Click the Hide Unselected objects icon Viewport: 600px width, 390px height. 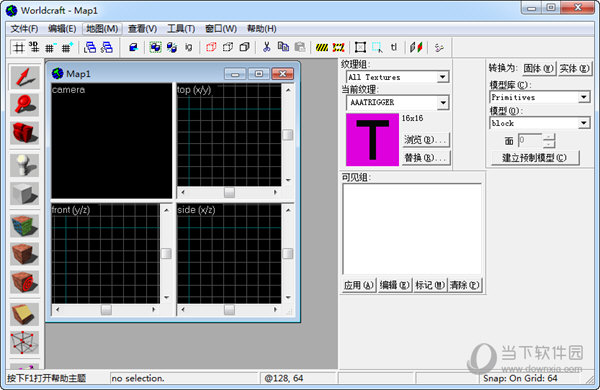(228, 47)
